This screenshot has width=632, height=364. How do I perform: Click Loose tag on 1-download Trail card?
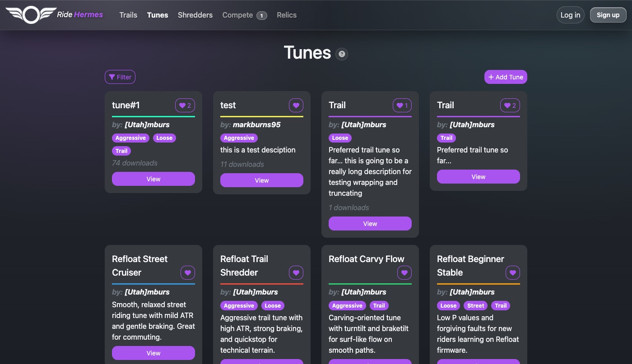pyautogui.click(x=340, y=138)
